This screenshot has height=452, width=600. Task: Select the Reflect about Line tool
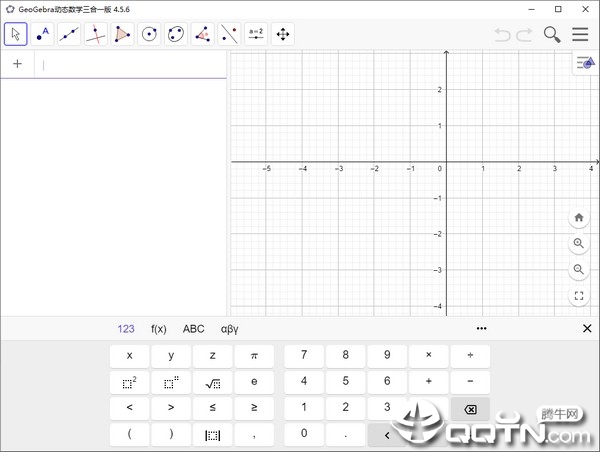(x=229, y=34)
